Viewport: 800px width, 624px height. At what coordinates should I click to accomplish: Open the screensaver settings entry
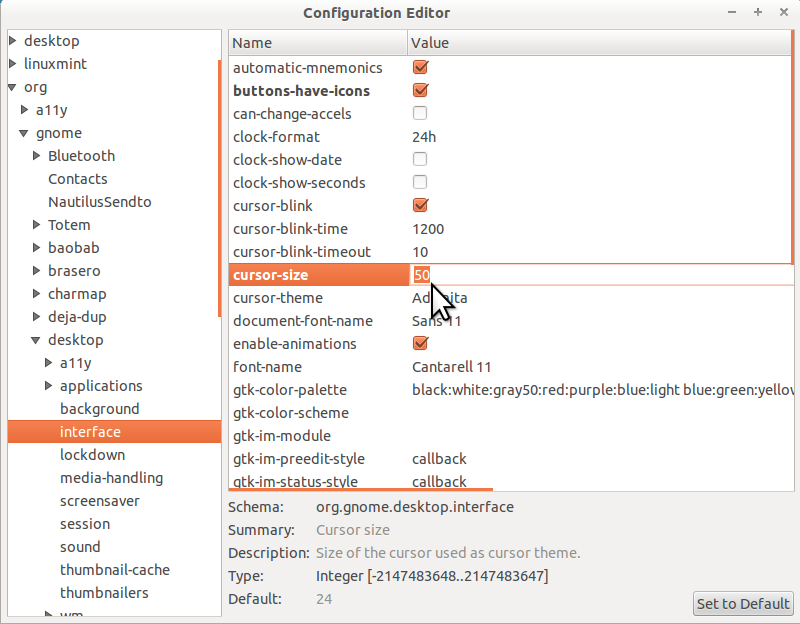[99, 501]
